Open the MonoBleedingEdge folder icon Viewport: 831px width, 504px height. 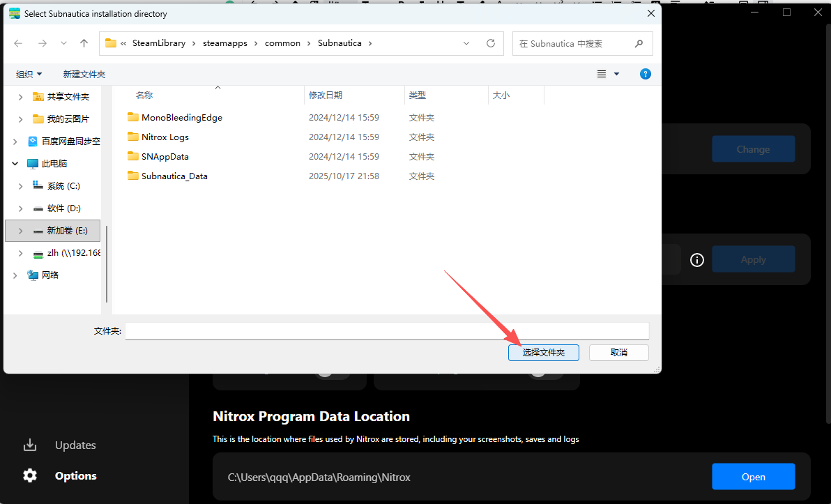[133, 117]
